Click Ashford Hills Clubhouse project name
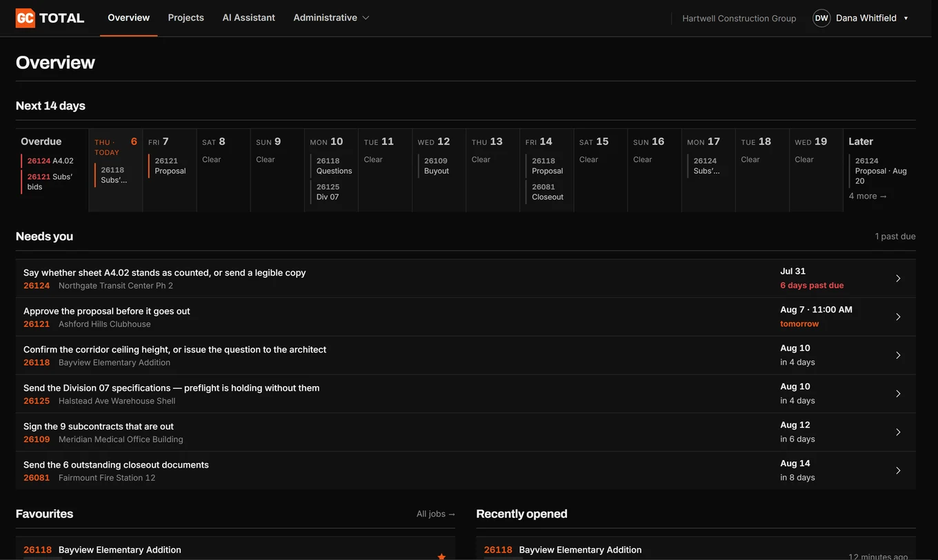The height and width of the screenshot is (560, 938). coord(105,324)
